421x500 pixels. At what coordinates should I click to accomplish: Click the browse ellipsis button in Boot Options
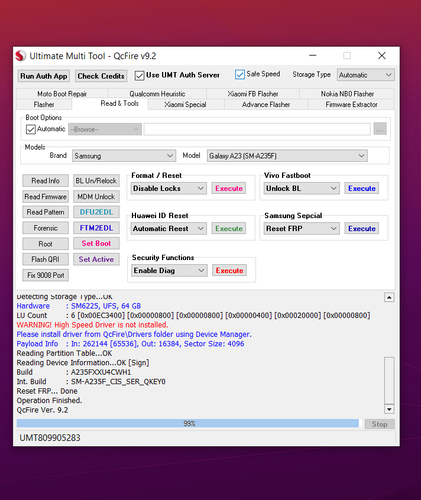click(x=380, y=129)
